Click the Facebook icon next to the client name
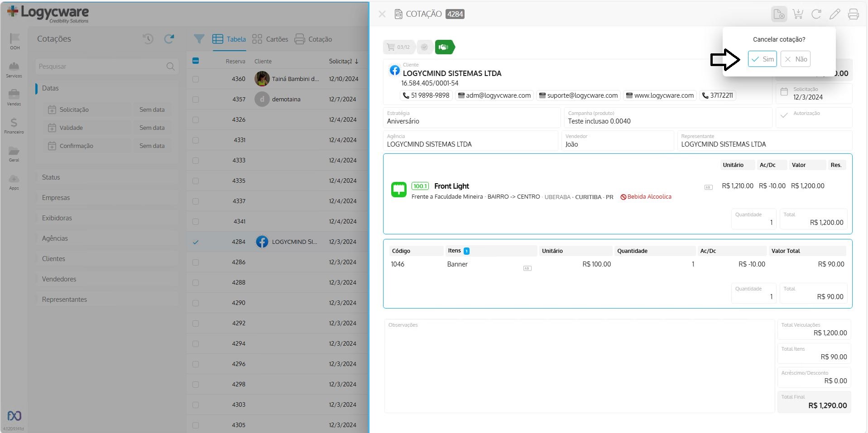 395,71
